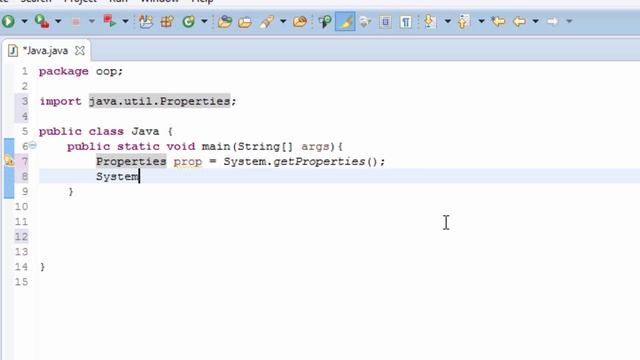Open the Back history dropdown arrow
Viewport: 640px width, 360px height.
(x=535, y=21)
